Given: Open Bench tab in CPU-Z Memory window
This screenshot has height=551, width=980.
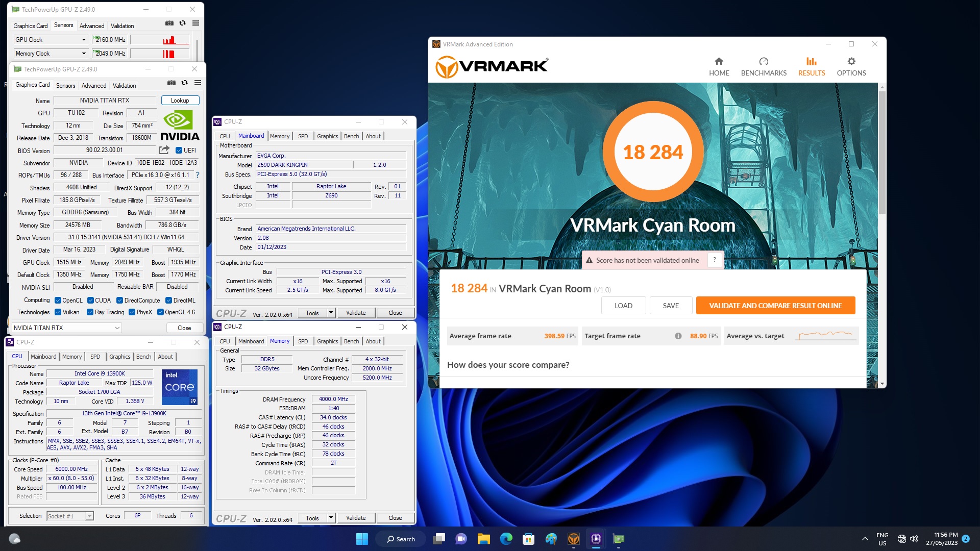Looking at the screenshot, I should pos(351,341).
